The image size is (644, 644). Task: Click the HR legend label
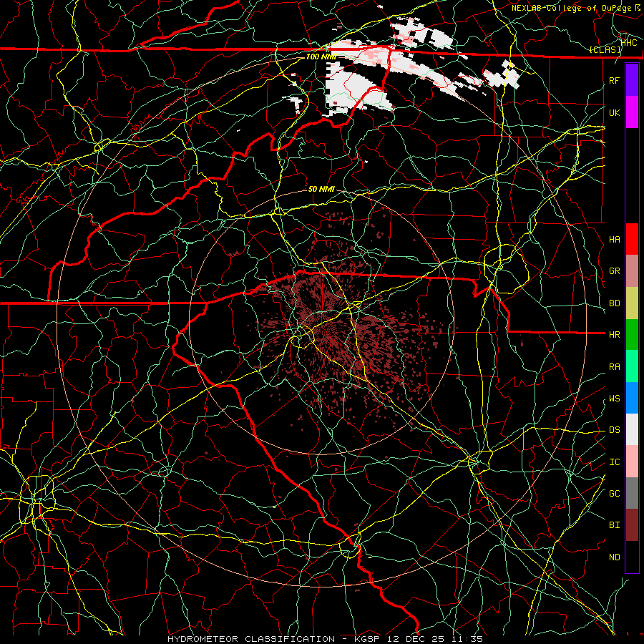[614, 335]
